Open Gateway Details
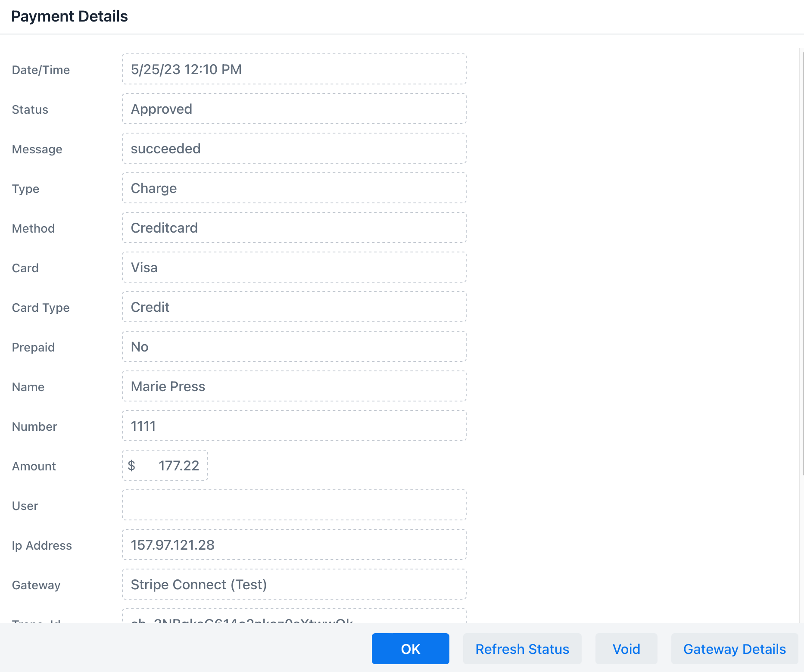The height and width of the screenshot is (672, 804). pos(735,649)
